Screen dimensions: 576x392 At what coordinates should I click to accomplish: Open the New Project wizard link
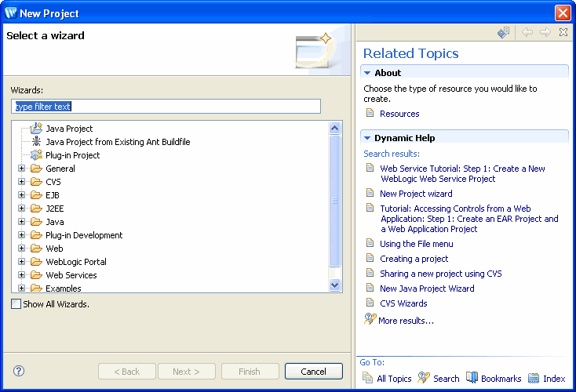coord(416,194)
